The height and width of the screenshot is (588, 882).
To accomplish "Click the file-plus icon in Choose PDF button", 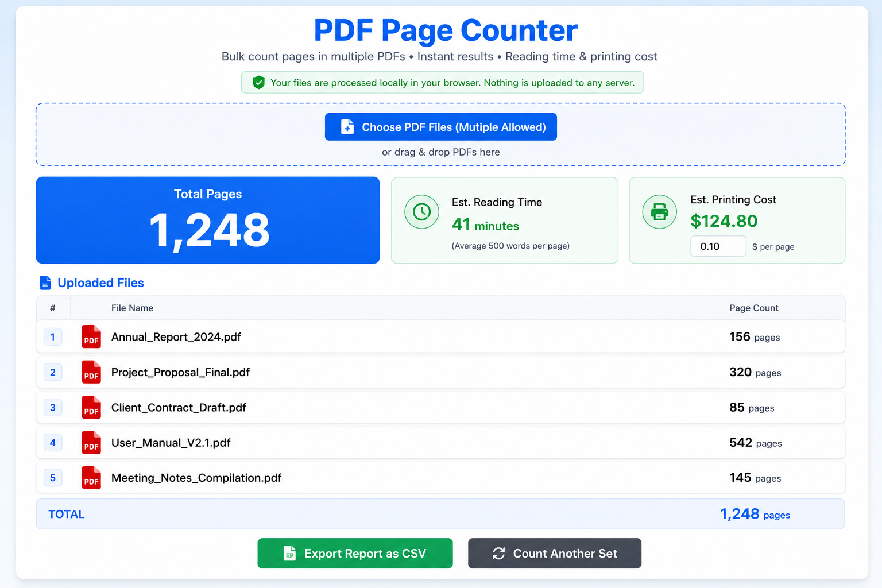I will tap(347, 127).
